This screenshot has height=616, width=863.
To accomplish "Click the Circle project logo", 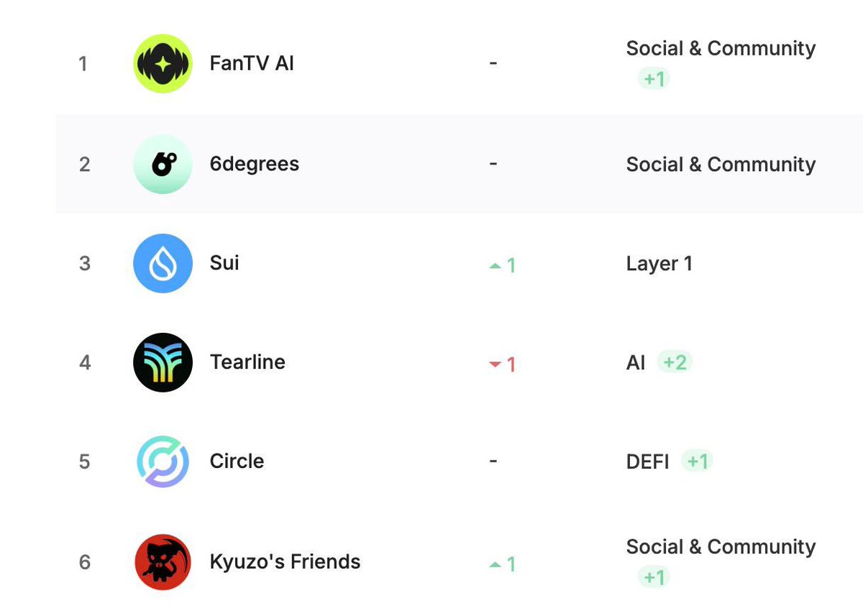I will (163, 461).
